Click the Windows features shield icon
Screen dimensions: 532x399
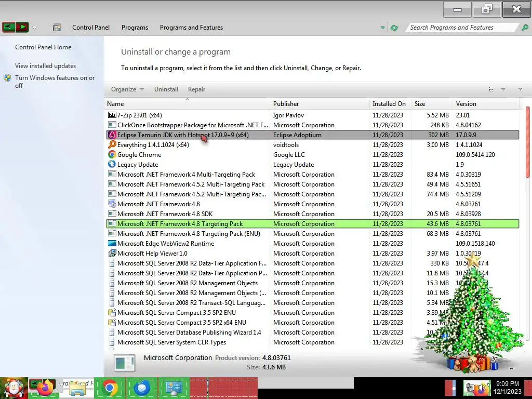click(7, 78)
